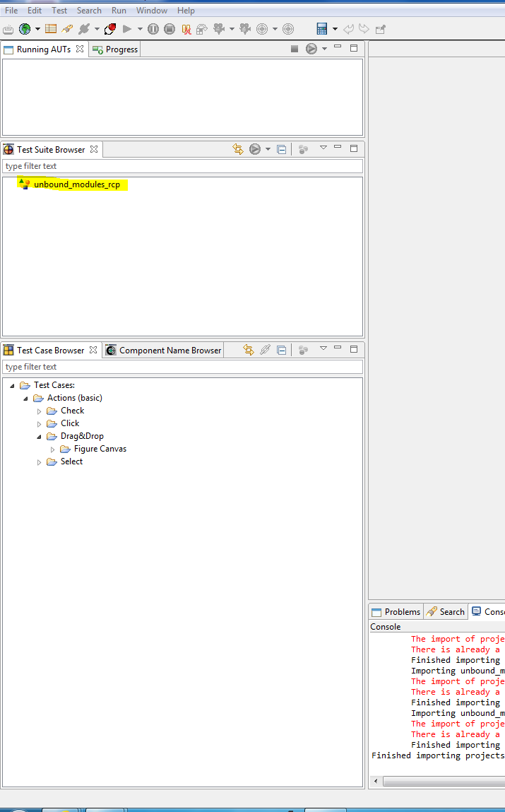Switch to the Component Name Browser tab
Screen dimensions: 505x812
[163, 351]
